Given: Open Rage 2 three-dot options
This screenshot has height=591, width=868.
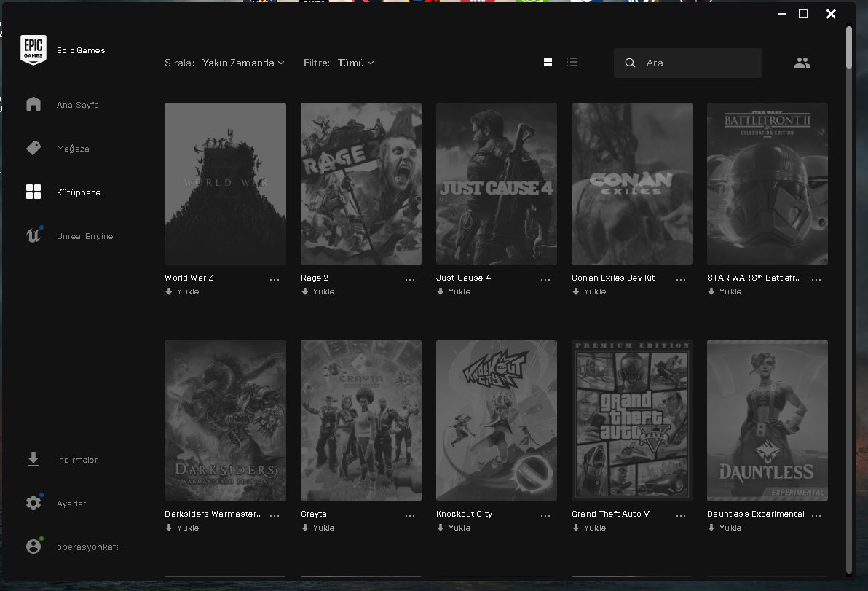Looking at the screenshot, I should [410, 280].
